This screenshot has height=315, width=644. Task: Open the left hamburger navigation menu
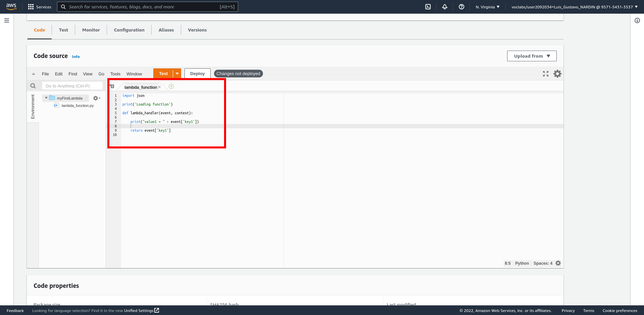[x=7, y=20]
